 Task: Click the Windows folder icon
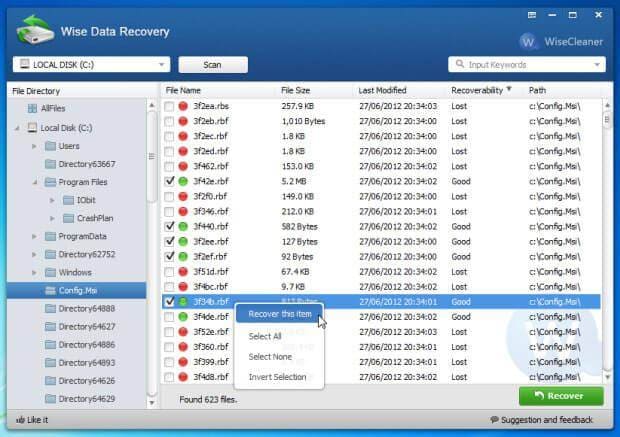tap(50, 272)
